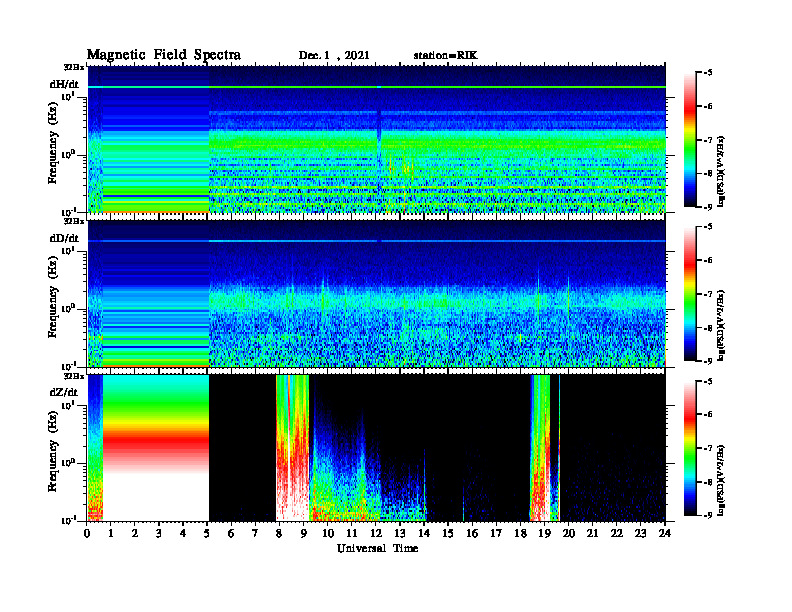This screenshot has height=612, width=792.
Task: Click the 32Hz tick label of dH/dt panel
Action: (74, 67)
